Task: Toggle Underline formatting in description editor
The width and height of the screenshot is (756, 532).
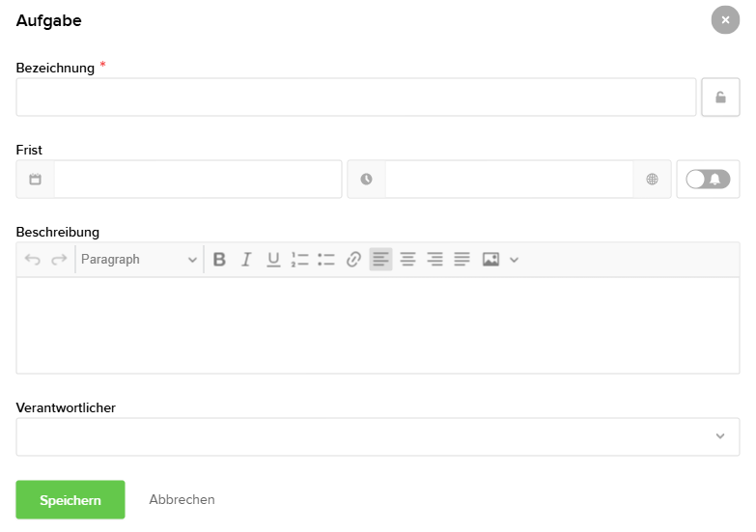Action: pos(273,260)
